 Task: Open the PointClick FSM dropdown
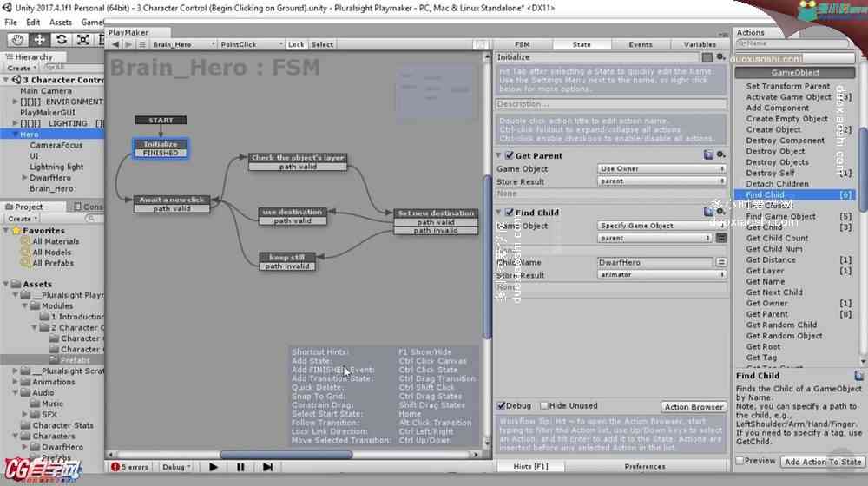[x=252, y=44]
